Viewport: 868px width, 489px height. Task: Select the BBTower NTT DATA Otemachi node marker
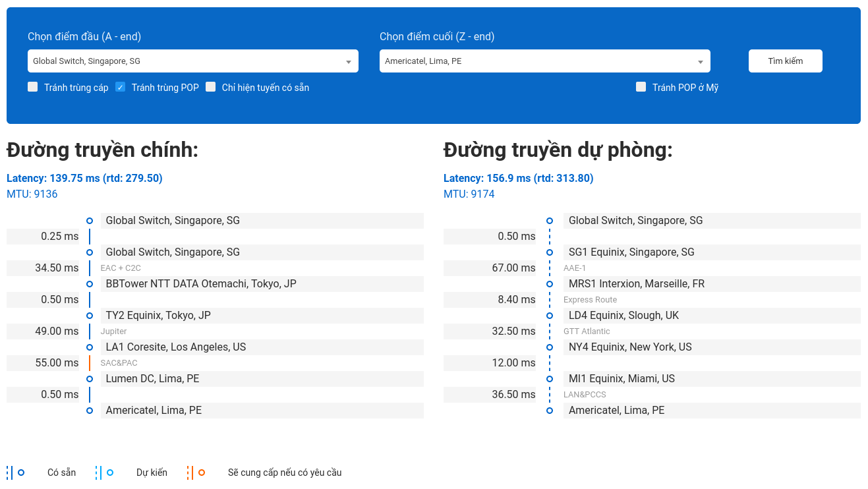pos(90,283)
